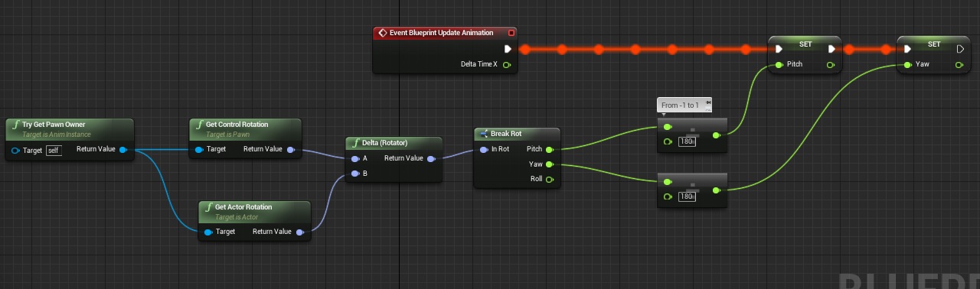Click the B input pin on Delta (Rotator)
Viewport: 980px width, 289px height.
pyautogui.click(x=354, y=174)
